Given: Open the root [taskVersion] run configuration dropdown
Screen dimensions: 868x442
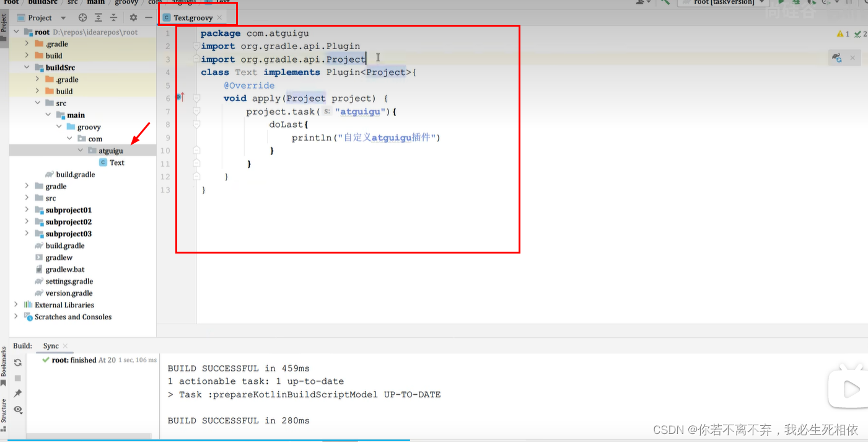Looking at the screenshot, I should (x=725, y=2).
